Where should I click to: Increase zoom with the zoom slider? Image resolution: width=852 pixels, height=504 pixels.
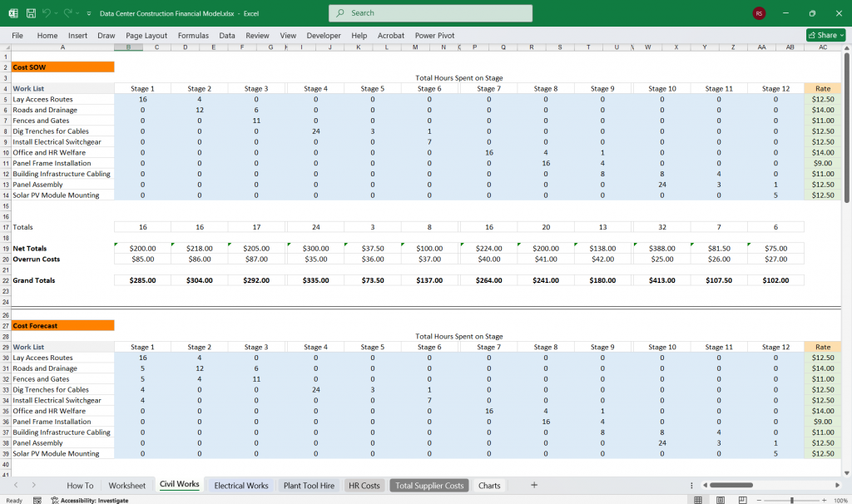click(x=824, y=500)
